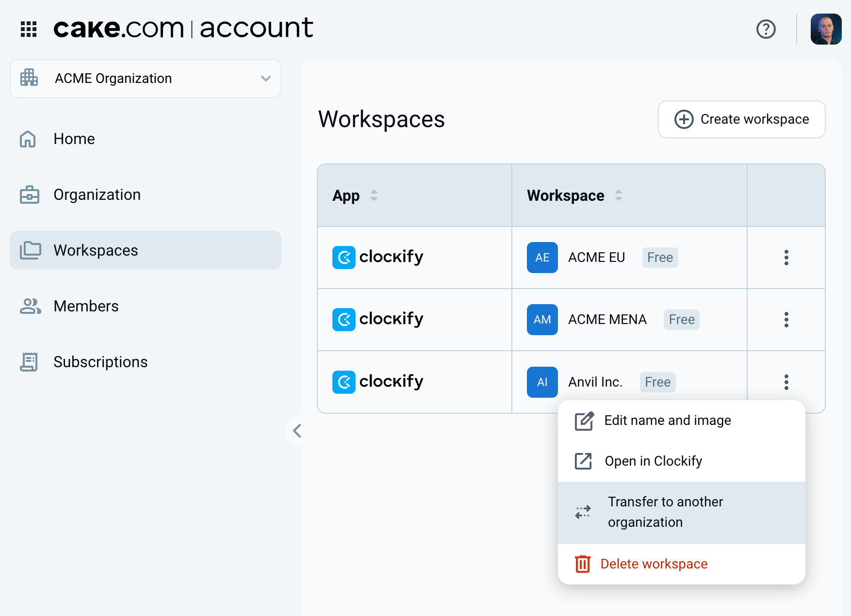Select the Anvil Inc. workspace name
This screenshot has width=851, height=616.
pos(595,382)
